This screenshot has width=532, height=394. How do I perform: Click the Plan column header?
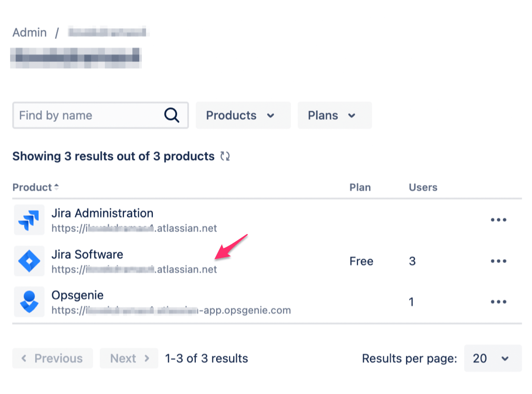360,187
